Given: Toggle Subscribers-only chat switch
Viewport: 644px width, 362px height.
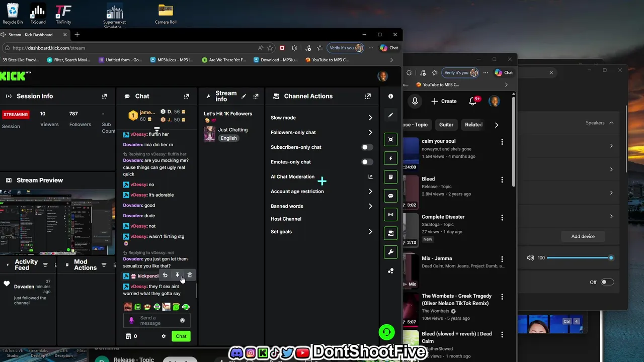Looking at the screenshot, I should coord(367,147).
